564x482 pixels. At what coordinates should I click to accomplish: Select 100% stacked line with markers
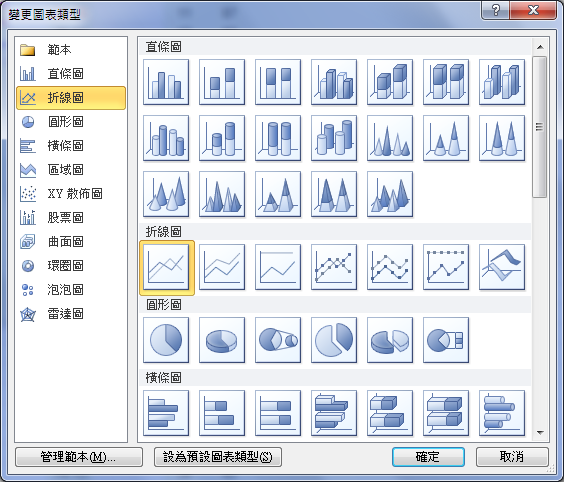[x=446, y=267]
